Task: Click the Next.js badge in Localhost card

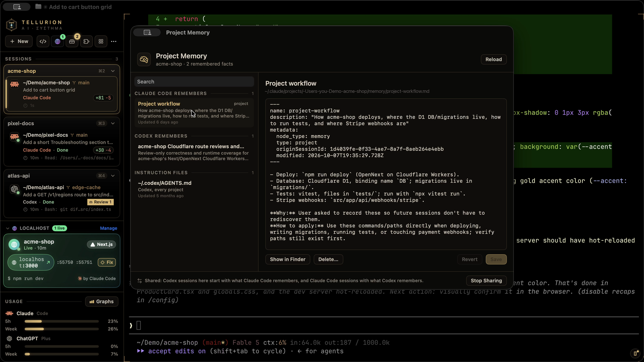Action: point(102,244)
